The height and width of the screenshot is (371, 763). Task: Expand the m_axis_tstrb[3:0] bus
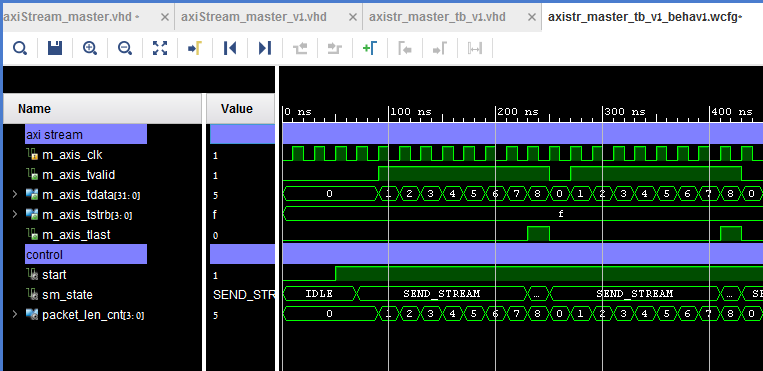pos(15,215)
